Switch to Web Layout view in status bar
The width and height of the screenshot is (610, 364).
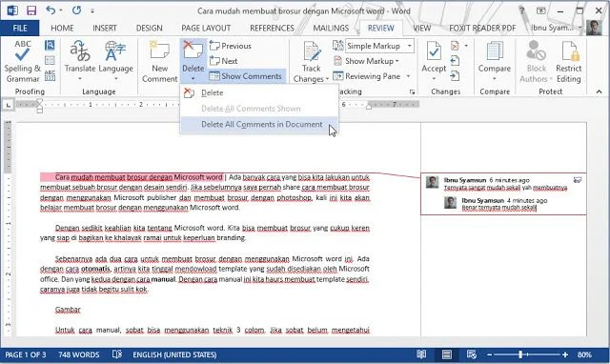tap(471, 354)
